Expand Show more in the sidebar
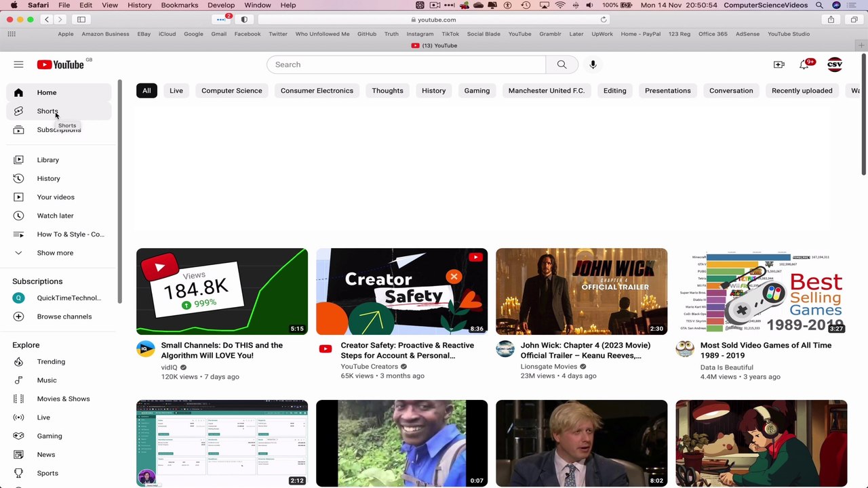 tap(58, 253)
